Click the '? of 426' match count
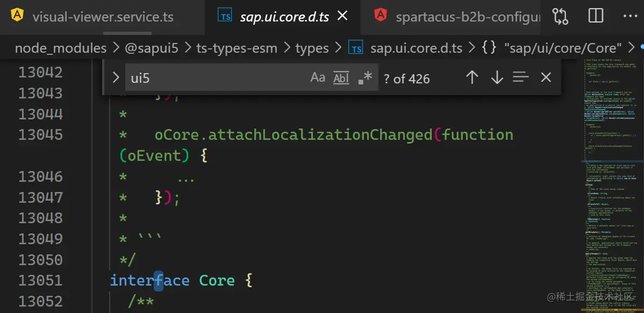Viewport: 644px width, 313px height. pyautogui.click(x=406, y=79)
